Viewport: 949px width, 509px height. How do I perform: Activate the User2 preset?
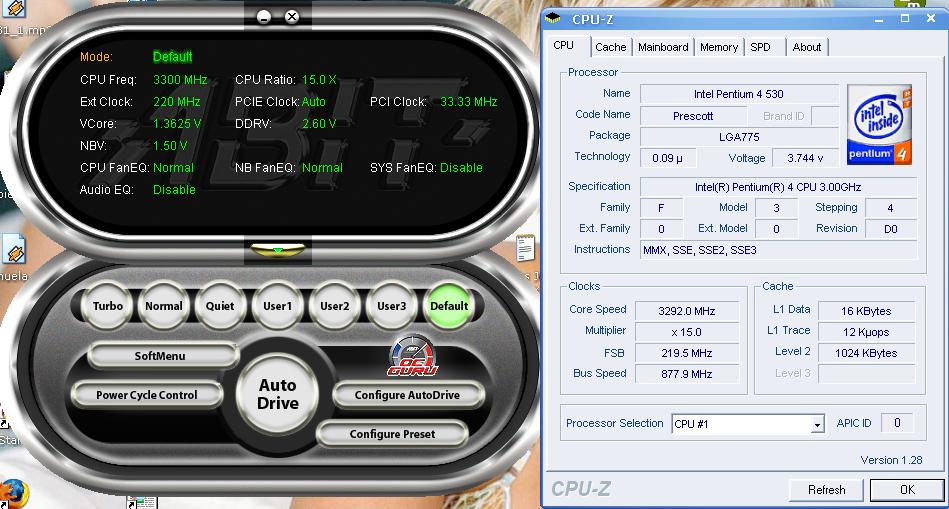[x=335, y=306]
